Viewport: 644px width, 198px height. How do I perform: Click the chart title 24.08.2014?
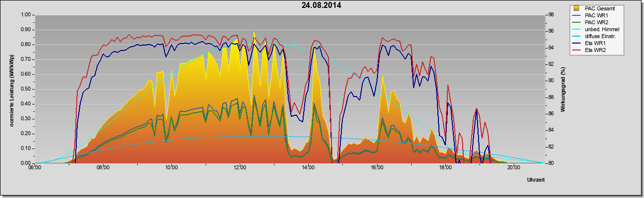322,5
